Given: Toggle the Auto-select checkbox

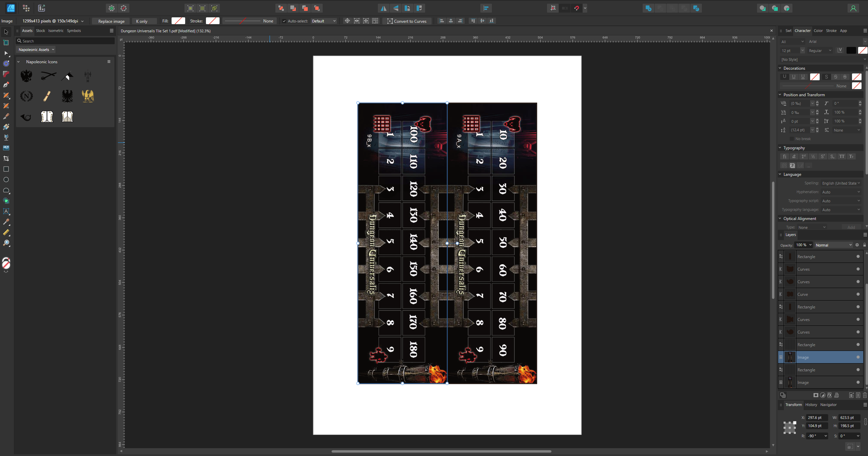Looking at the screenshot, I should click(284, 21).
